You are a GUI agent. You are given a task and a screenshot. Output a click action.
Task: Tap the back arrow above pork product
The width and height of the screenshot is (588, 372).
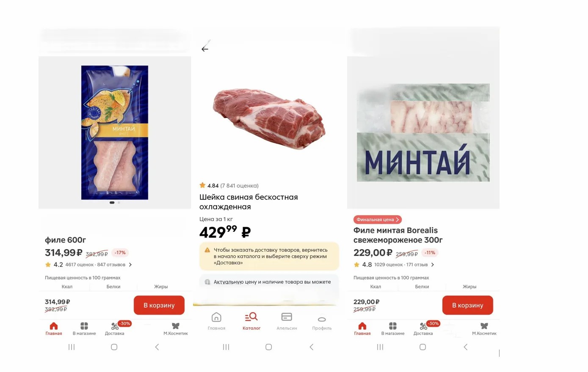click(x=205, y=49)
